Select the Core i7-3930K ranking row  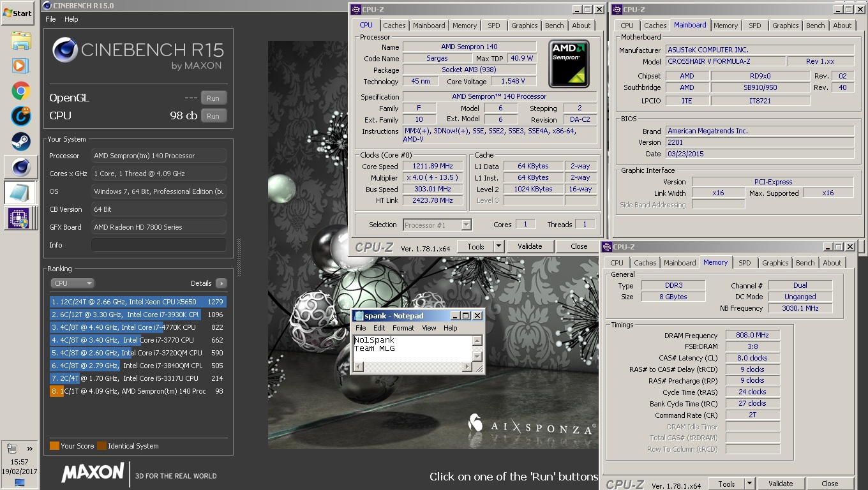138,315
